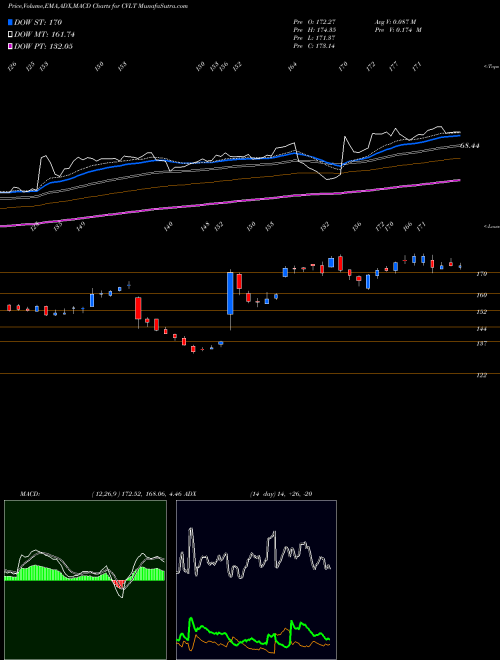
Task: Click the blue DOW ST legend swatch
Action: [x=10, y=22]
